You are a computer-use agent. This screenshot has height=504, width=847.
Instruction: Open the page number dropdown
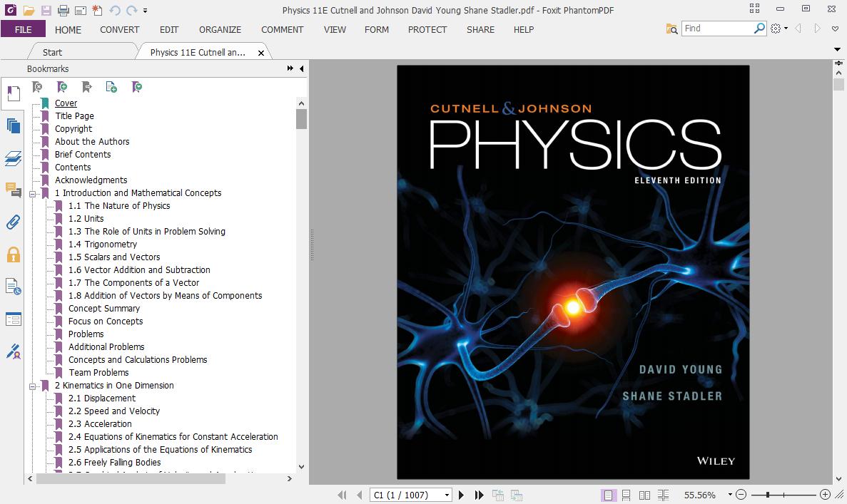pyautogui.click(x=447, y=495)
